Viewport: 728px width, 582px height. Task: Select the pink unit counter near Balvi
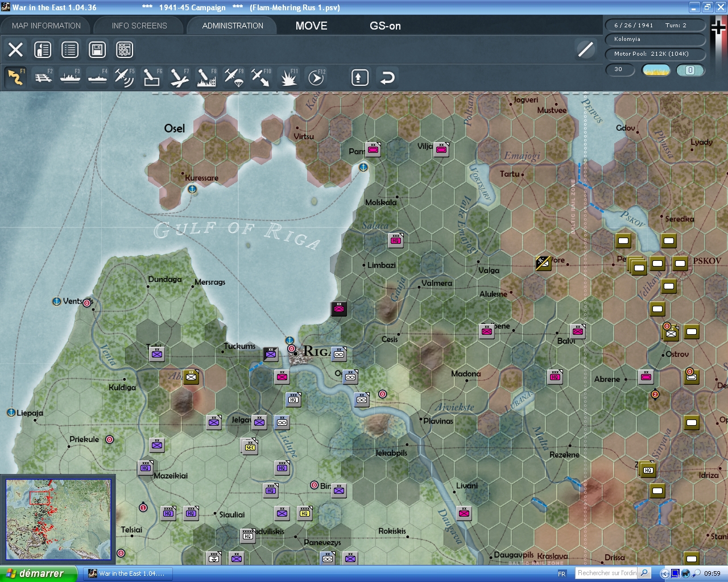tap(578, 331)
